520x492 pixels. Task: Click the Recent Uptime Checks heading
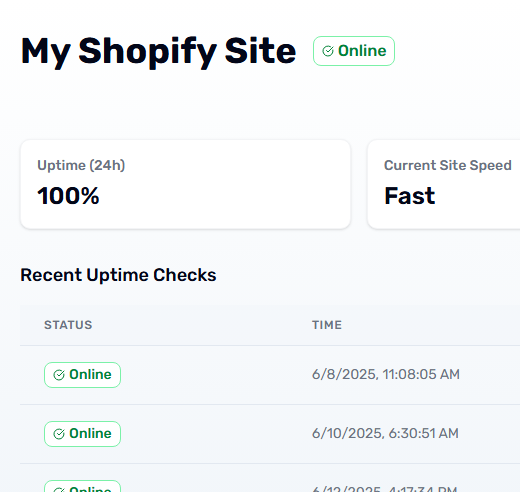(x=118, y=275)
